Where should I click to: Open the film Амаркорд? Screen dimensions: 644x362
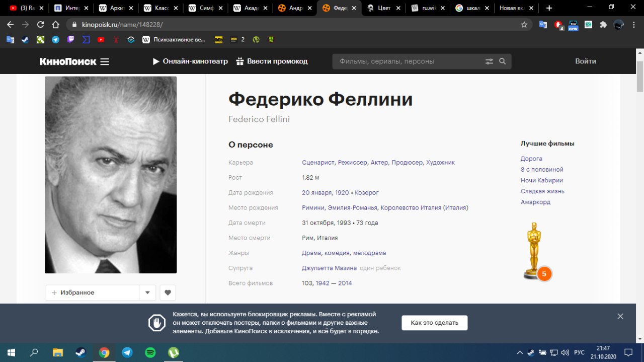536,202
